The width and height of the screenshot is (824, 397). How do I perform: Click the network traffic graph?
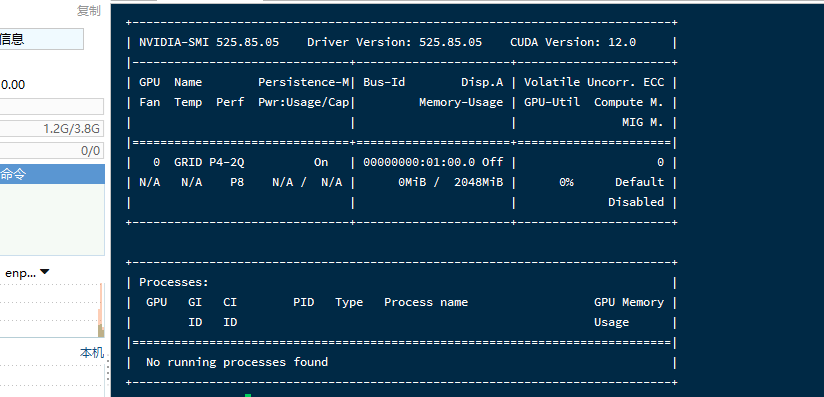(x=52, y=310)
